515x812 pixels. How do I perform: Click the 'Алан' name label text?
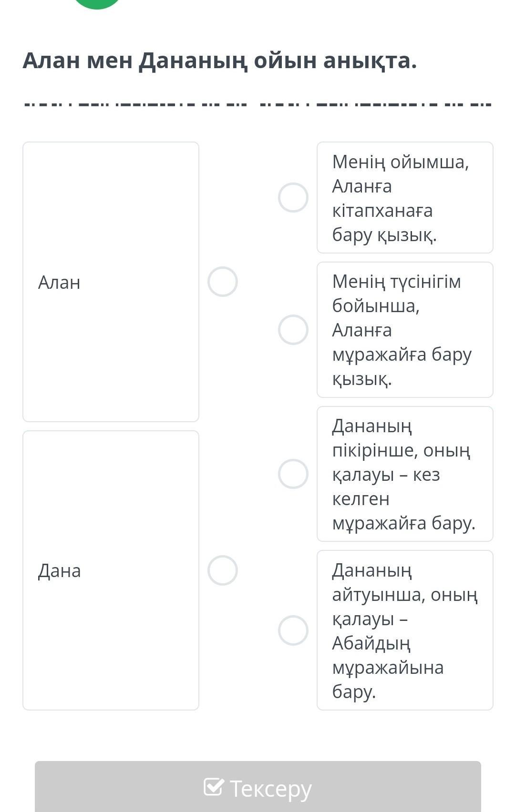coord(59,283)
